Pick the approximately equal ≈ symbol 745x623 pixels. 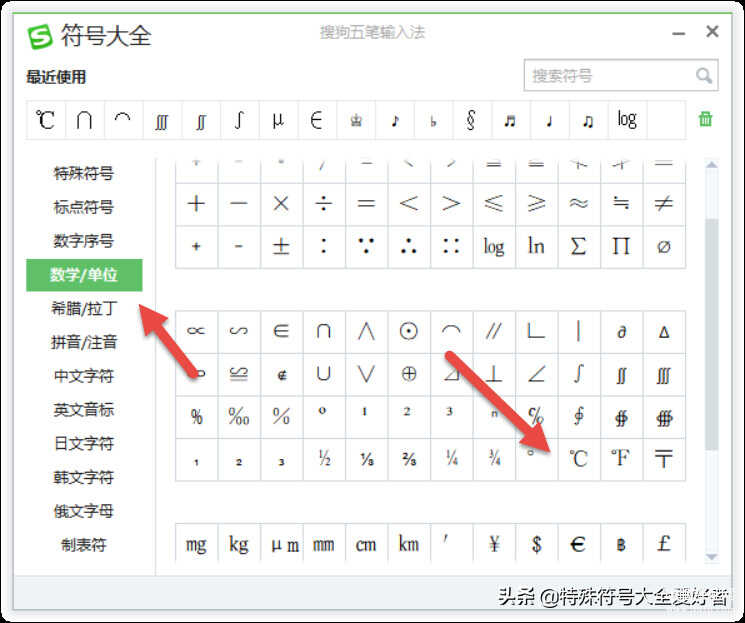click(579, 204)
